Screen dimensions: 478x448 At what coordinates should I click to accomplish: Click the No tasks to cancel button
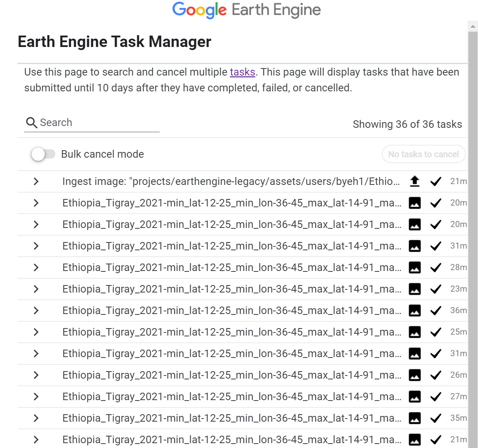[424, 154]
